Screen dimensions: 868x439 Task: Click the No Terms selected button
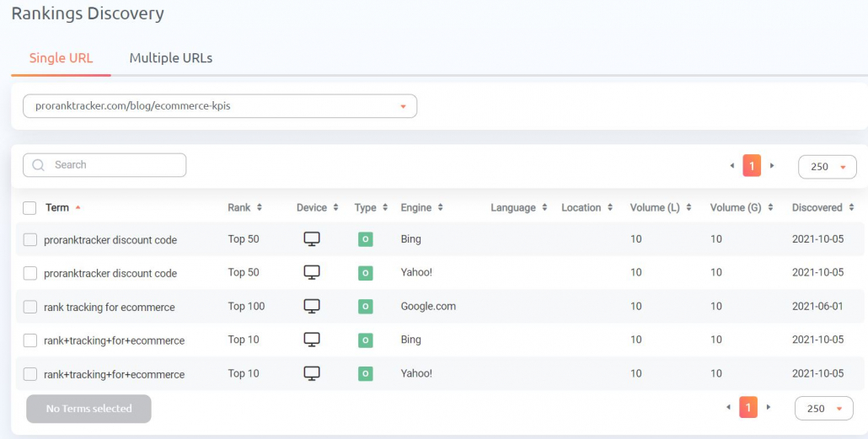tap(88, 409)
